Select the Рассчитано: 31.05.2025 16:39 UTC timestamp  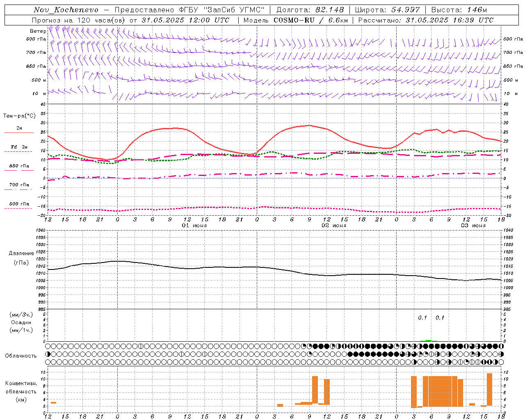[x=426, y=20]
